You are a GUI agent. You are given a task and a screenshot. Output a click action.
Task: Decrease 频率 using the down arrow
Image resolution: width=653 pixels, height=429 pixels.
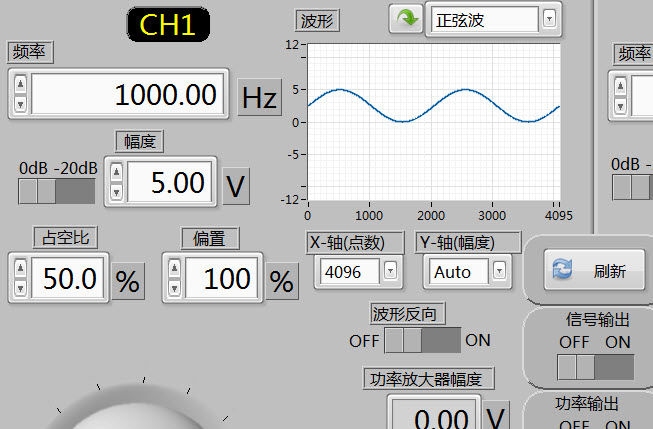[x=19, y=105]
